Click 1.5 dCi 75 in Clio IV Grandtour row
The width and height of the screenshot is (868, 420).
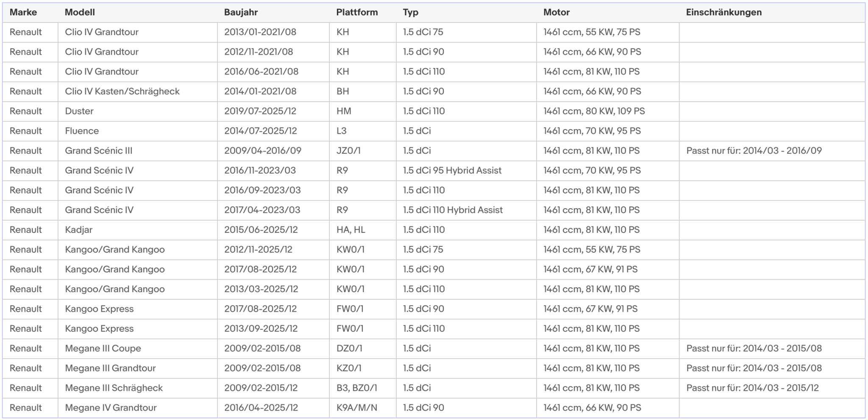coord(466,32)
